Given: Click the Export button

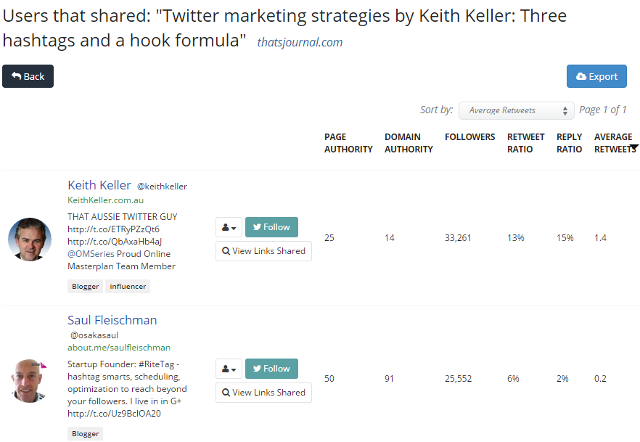Looking at the screenshot, I should click(597, 77).
